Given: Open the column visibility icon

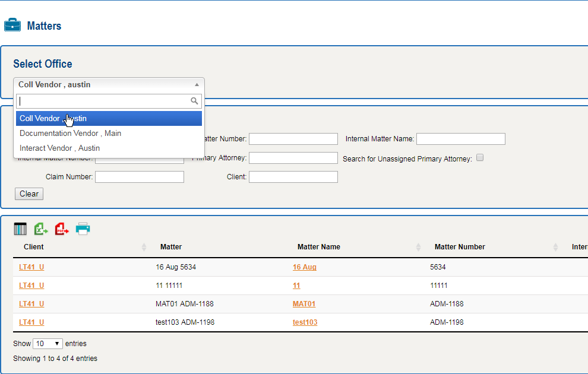Looking at the screenshot, I should (x=20, y=229).
